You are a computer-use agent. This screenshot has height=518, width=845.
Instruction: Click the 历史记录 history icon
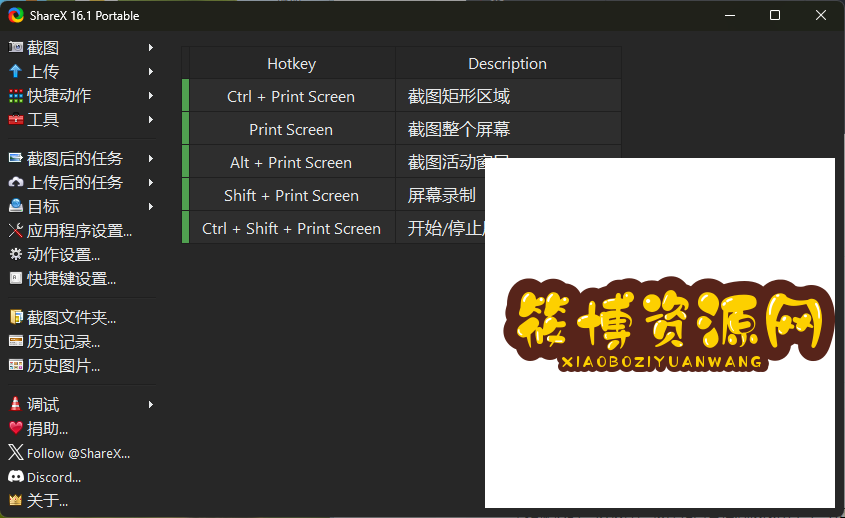coord(16,341)
